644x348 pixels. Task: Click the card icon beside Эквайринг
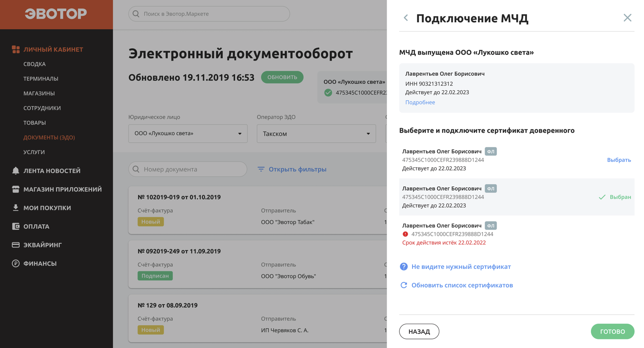tap(16, 245)
